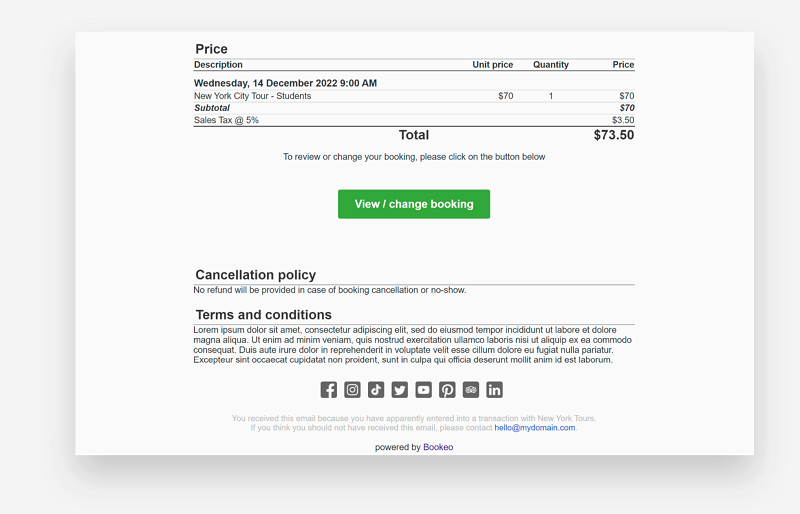Click the Price section heading

(211, 49)
